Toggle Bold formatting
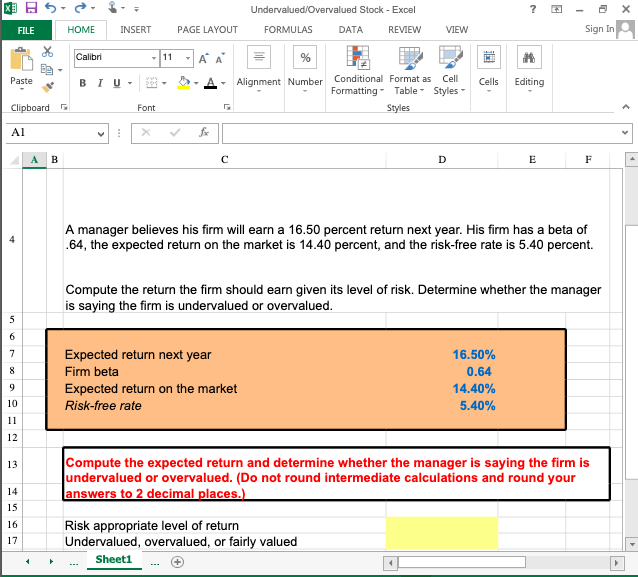Image resolution: width=638 pixels, height=577 pixels. point(83,83)
